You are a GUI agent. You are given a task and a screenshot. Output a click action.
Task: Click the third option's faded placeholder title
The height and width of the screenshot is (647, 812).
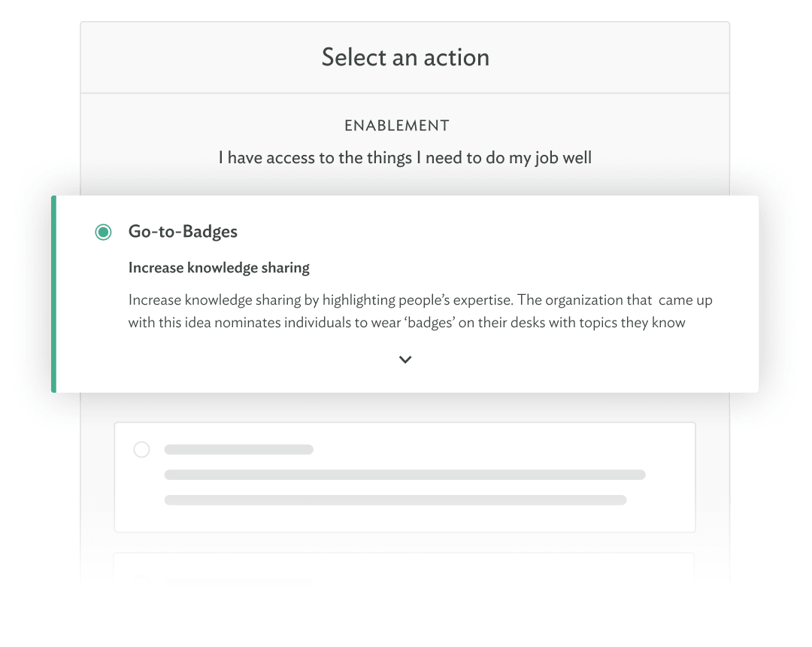pos(238,581)
